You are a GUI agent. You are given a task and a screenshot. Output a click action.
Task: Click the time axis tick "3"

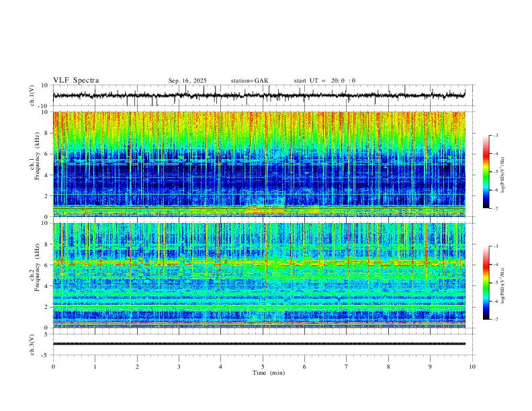click(x=179, y=367)
